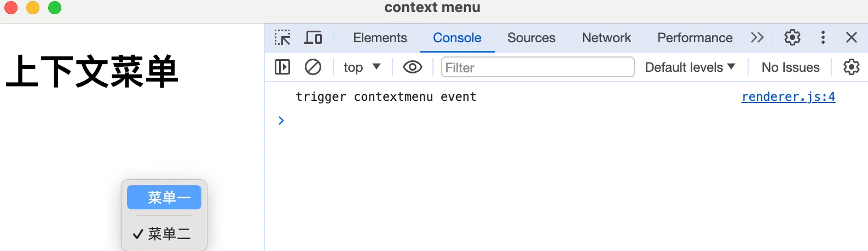Switch to the Network tab
This screenshot has height=251, width=868.
tap(606, 38)
